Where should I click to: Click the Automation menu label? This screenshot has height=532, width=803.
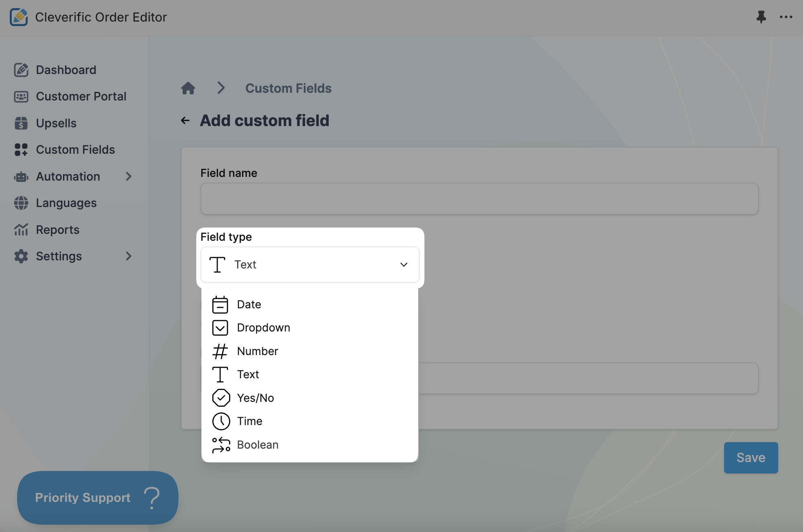(68, 177)
